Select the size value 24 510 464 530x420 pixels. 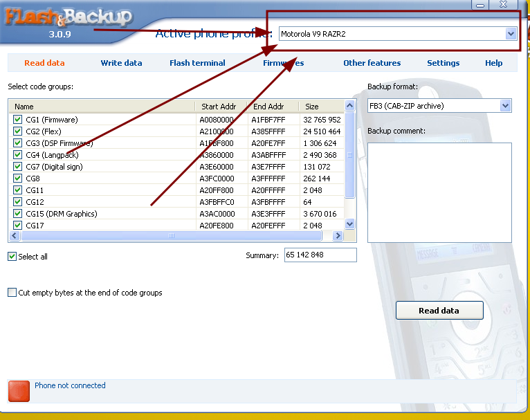click(x=322, y=131)
